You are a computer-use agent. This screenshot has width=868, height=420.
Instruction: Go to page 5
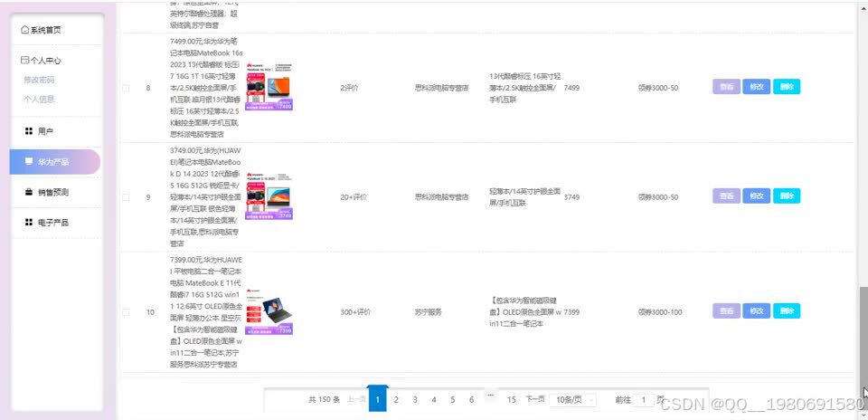[x=452, y=399]
